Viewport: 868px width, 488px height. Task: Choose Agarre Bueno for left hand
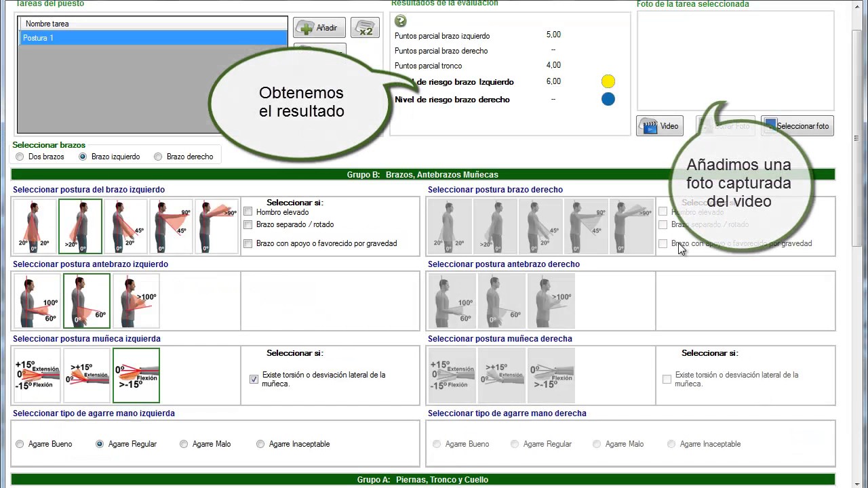tap(20, 444)
